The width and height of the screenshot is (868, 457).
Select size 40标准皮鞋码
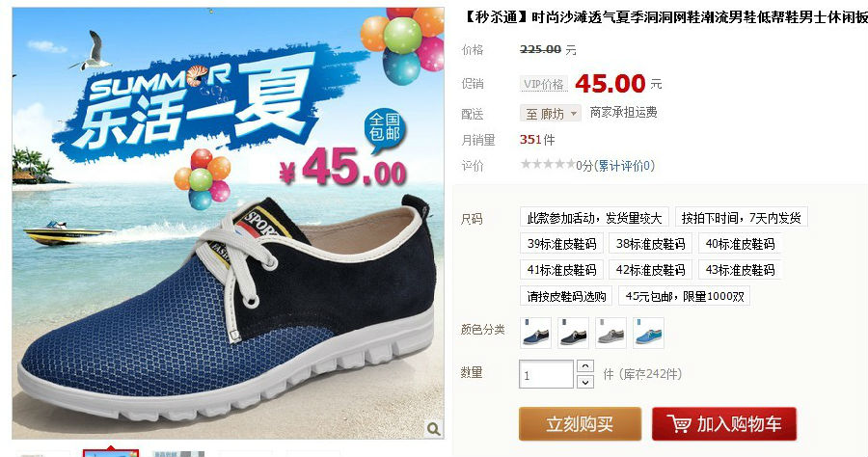[x=740, y=244]
